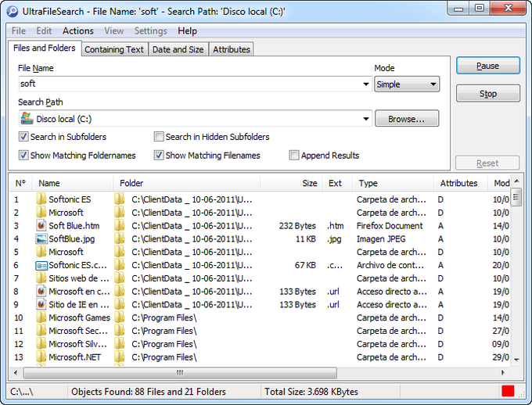Viewport: 532px width, 405px height.
Task: Click the results list scroll-down arrow
Action: [x=516, y=360]
